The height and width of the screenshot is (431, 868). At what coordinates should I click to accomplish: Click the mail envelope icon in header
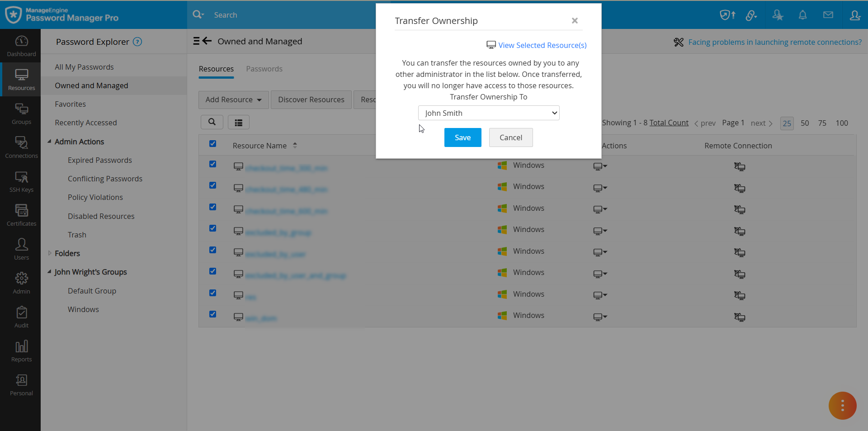pyautogui.click(x=828, y=15)
